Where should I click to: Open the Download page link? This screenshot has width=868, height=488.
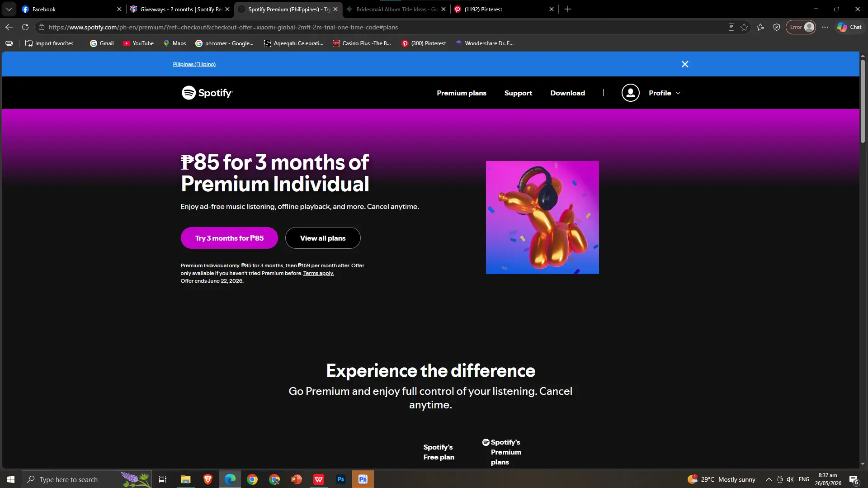(x=567, y=93)
